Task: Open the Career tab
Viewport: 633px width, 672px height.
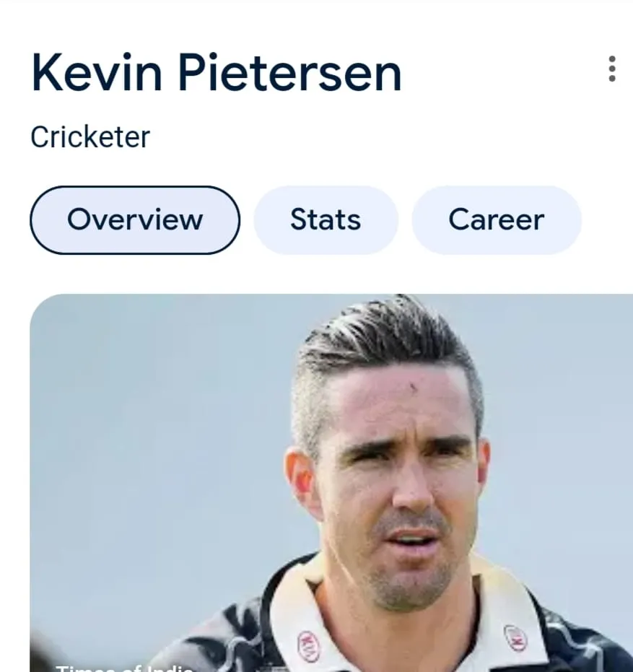Action: pos(497,220)
